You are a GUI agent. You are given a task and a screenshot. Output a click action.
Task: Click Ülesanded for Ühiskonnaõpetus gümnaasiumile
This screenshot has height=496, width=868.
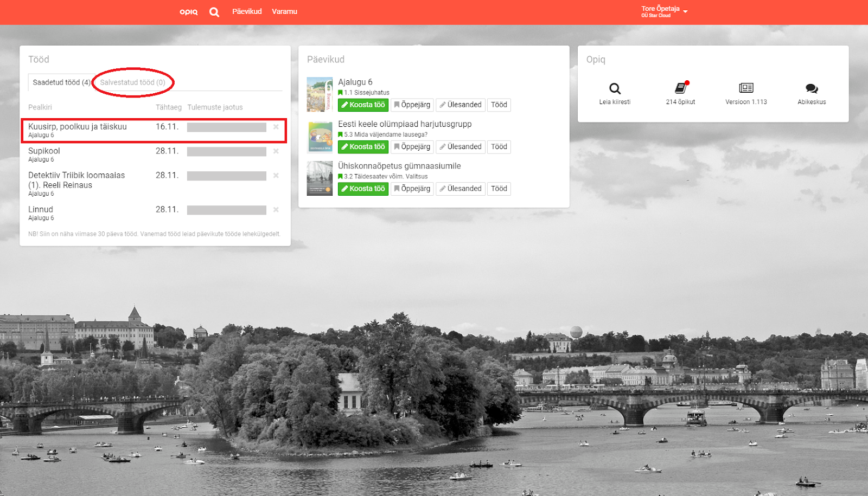tap(461, 189)
